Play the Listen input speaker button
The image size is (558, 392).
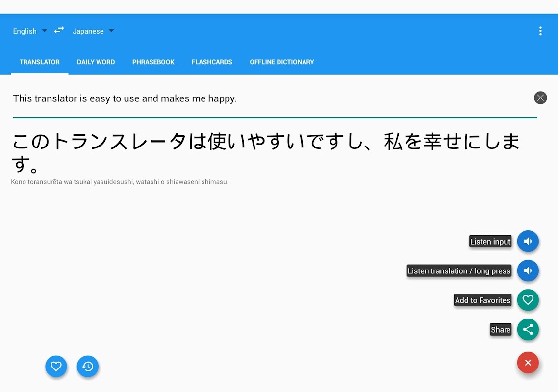tap(528, 241)
